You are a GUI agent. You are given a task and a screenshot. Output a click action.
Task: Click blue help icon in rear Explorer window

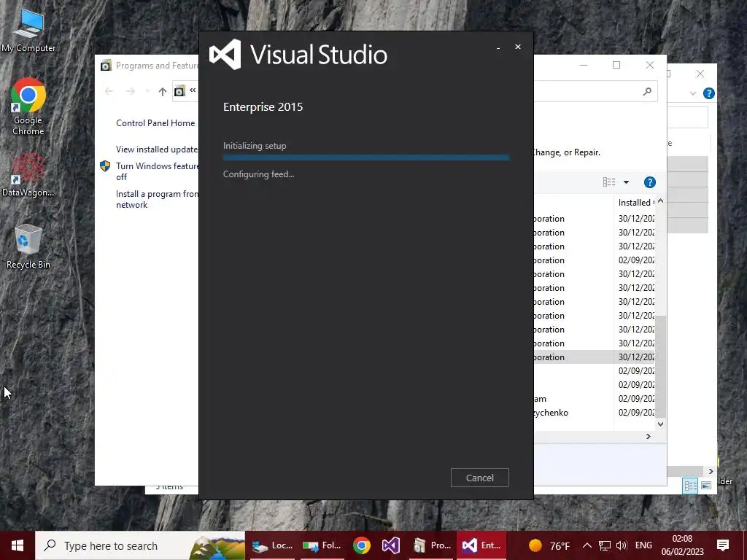(x=709, y=93)
